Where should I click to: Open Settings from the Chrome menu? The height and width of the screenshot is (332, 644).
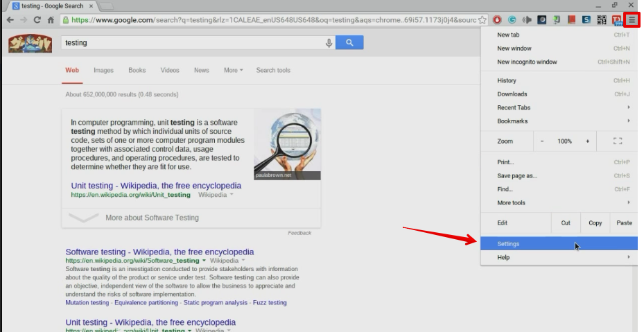(x=559, y=244)
